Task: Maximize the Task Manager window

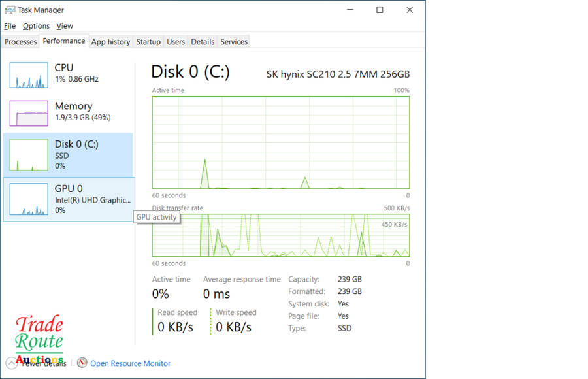Action: point(380,10)
